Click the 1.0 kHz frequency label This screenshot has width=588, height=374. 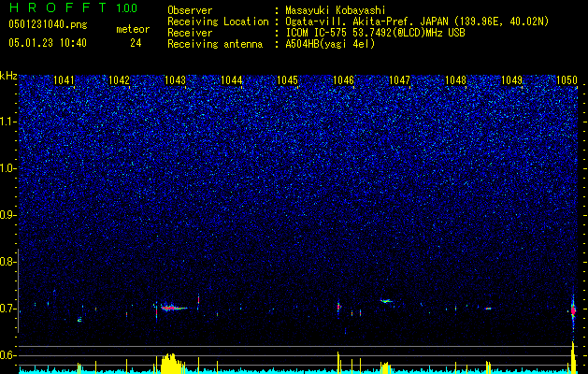click(x=8, y=169)
